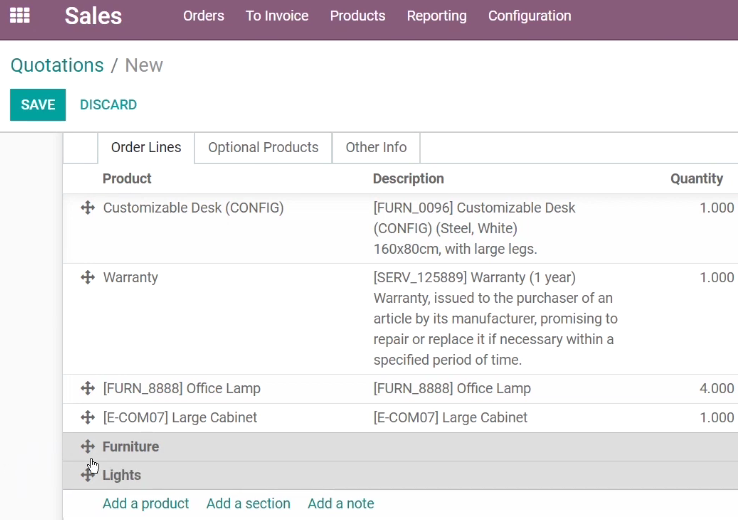Open the Orders menu

tap(204, 16)
